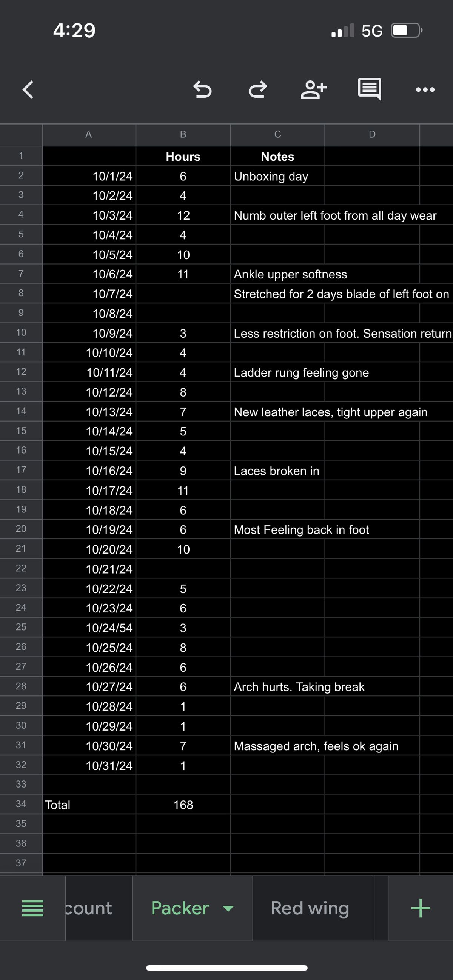The width and height of the screenshot is (453, 980).
Task: Select the 10/24/54 date cell
Action: 89,627
